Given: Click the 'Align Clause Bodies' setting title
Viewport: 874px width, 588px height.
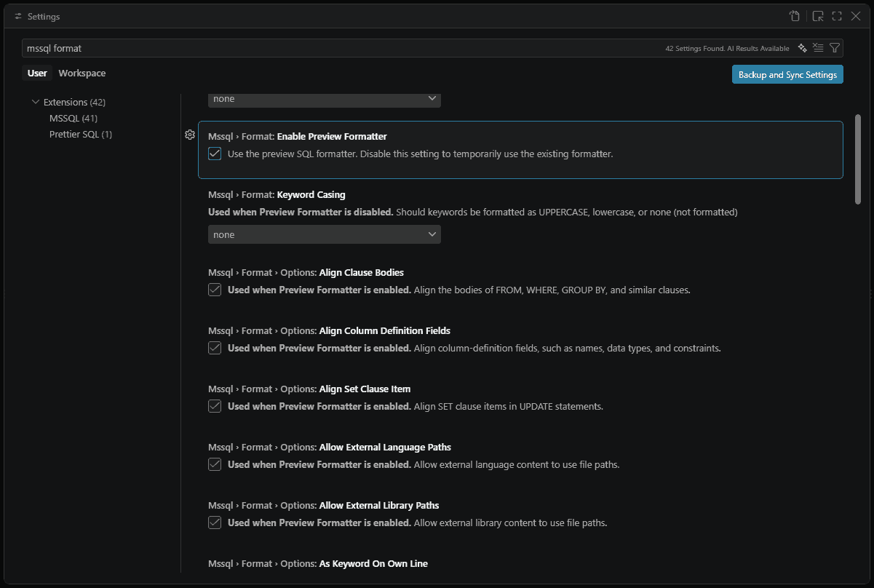Looking at the screenshot, I should click(362, 272).
